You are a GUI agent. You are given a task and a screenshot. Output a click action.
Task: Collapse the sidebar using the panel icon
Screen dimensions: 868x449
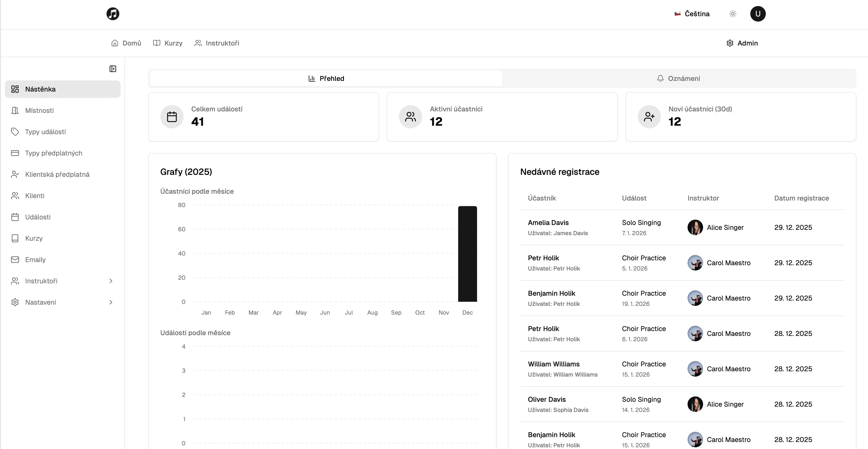(113, 69)
